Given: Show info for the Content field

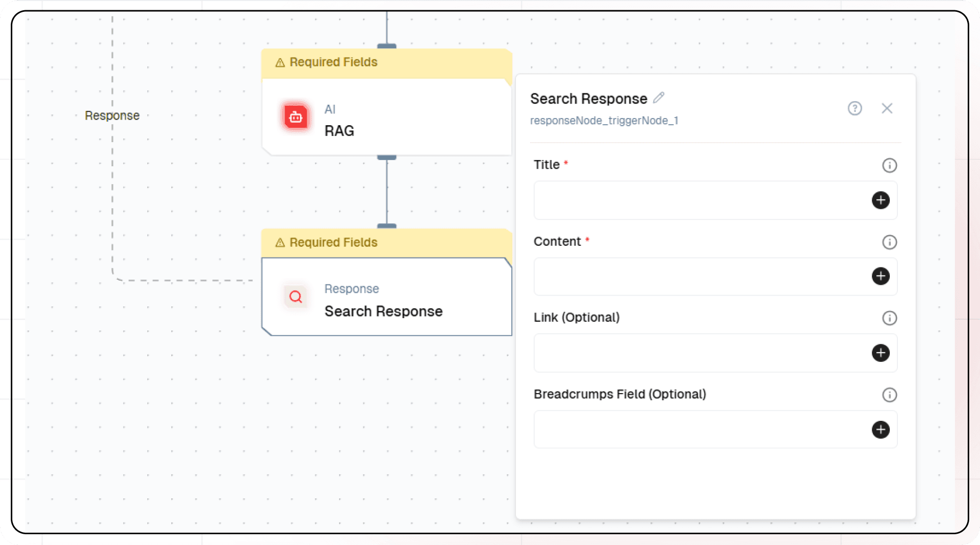Looking at the screenshot, I should (889, 242).
